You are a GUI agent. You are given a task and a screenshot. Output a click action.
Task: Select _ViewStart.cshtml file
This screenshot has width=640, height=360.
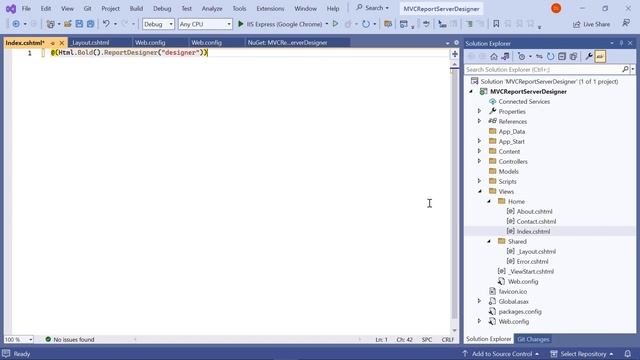(531, 271)
